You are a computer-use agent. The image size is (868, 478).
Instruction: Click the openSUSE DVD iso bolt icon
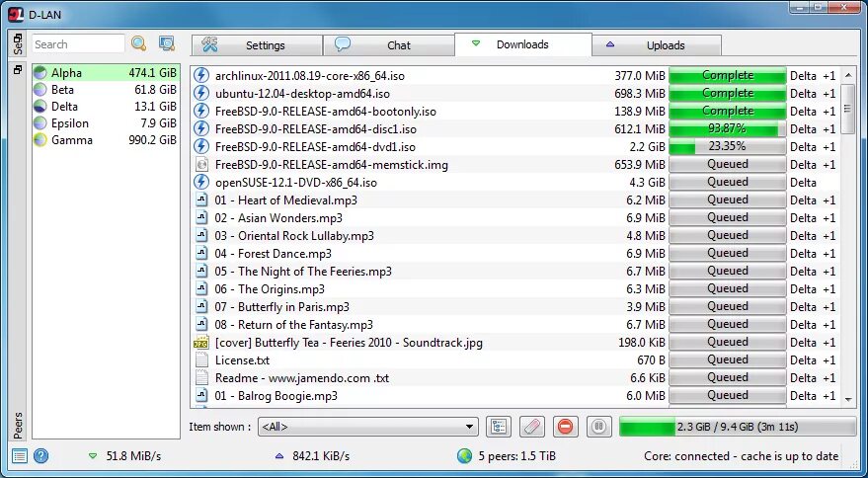pyautogui.click(x=201, y=182)
